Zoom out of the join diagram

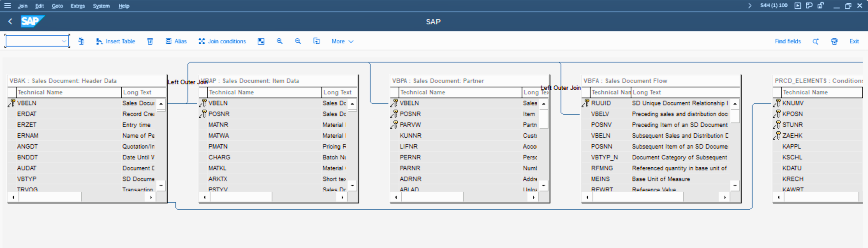pos(298,41)
